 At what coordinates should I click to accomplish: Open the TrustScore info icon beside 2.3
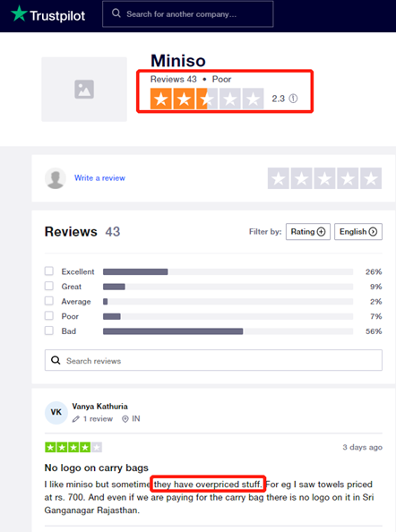coord(293,99)
